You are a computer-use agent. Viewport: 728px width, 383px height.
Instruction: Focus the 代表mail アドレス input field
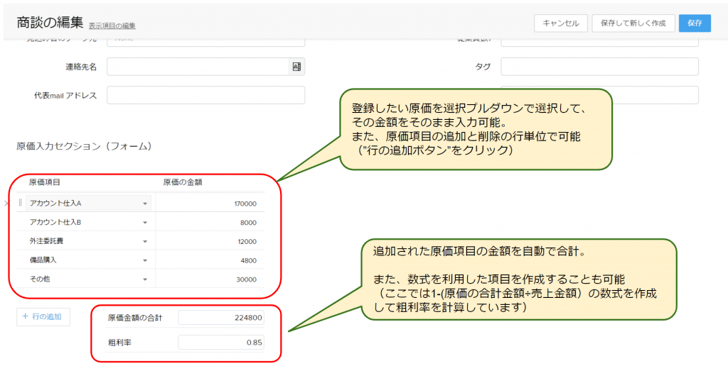click(206, 95)
